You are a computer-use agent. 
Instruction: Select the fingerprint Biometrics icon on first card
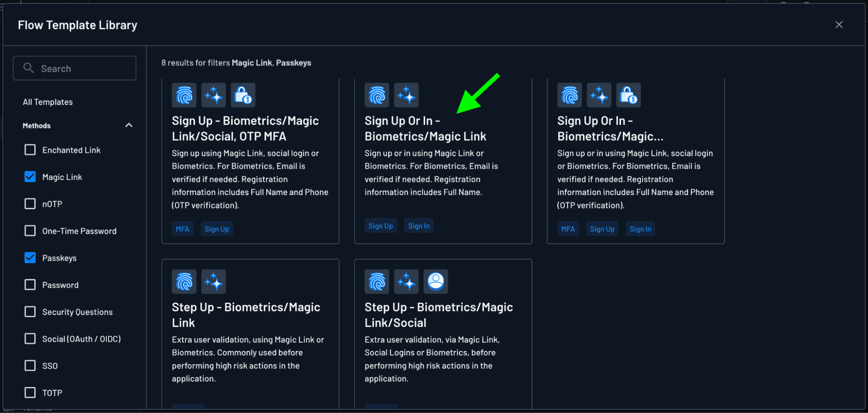[x=184, y=95]
